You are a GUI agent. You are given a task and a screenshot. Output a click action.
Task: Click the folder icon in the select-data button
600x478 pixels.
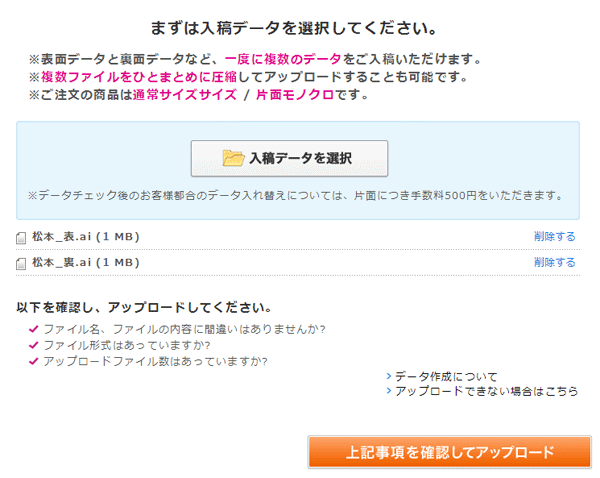(x=233, y=158)
